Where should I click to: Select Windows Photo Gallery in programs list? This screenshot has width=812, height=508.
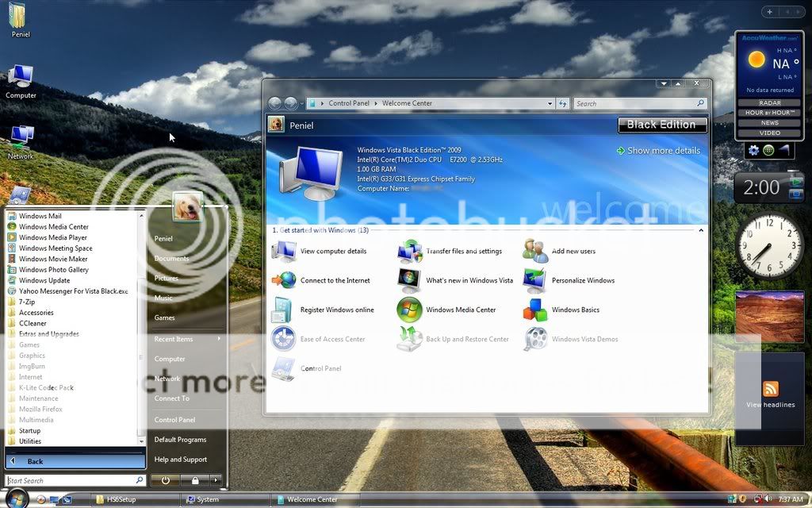pyautogui.click(x=53, y=270)
